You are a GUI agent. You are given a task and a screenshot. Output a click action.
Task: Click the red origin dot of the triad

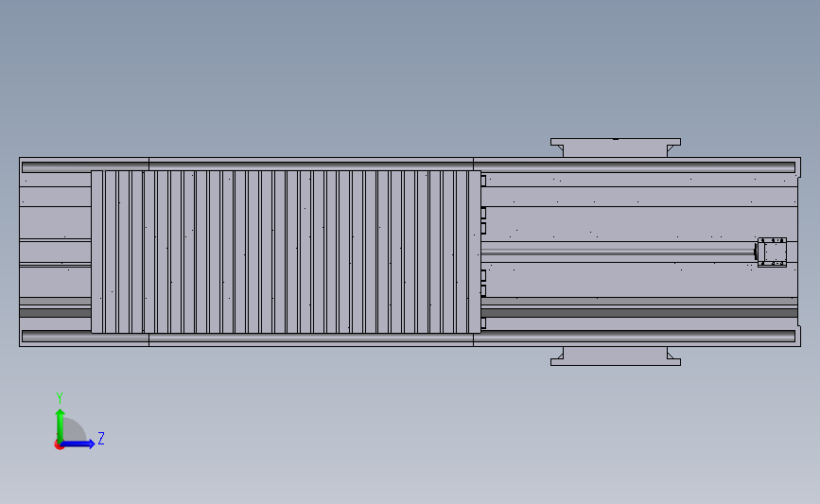pyautogui.click(x=59, y=445)
